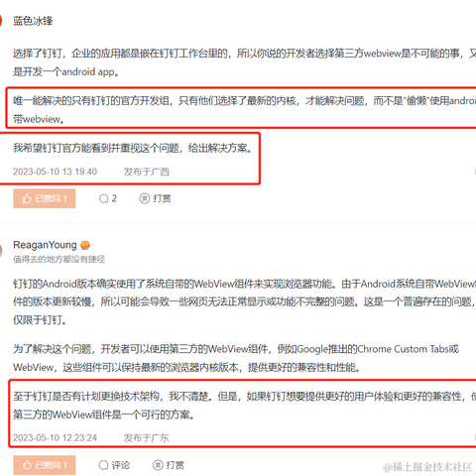Click 蓝色冰锋's avatar at left edge
Viewport: 476px width, 476px height.
point(1,21)
